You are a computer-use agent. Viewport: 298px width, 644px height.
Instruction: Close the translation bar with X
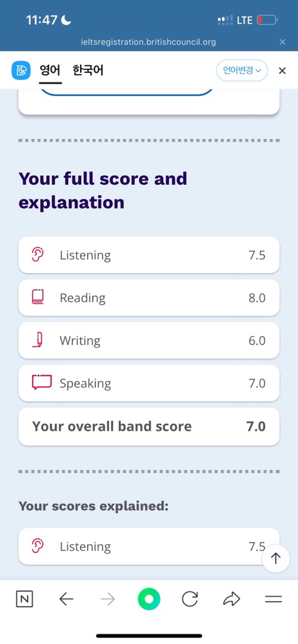click(282, 71)
